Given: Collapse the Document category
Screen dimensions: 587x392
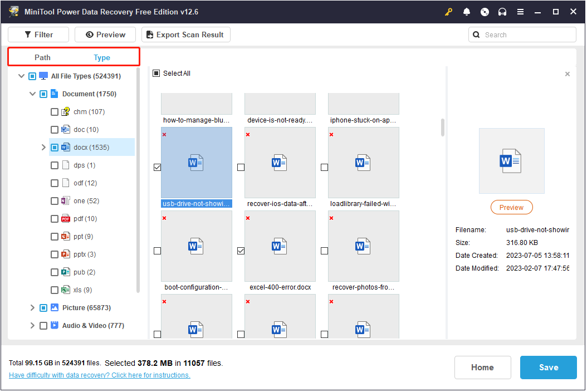Looking at the screenshot, I should [32, 94].
